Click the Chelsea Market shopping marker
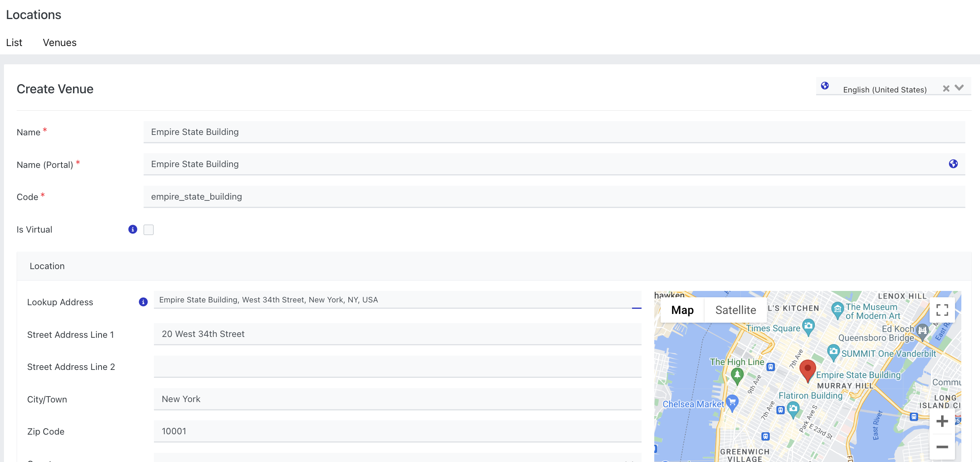Image resolution: width=980 pixels, height=462 pixels. (732, 403)
